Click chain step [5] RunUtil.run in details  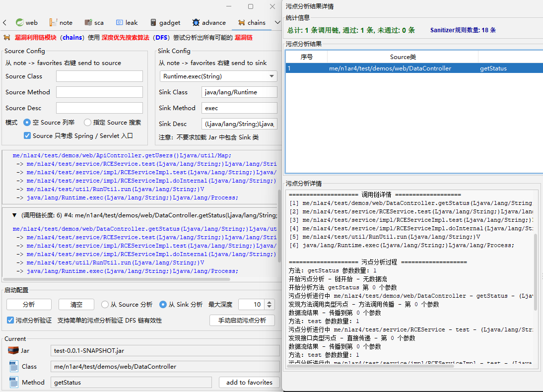click(x=385, y=237)
